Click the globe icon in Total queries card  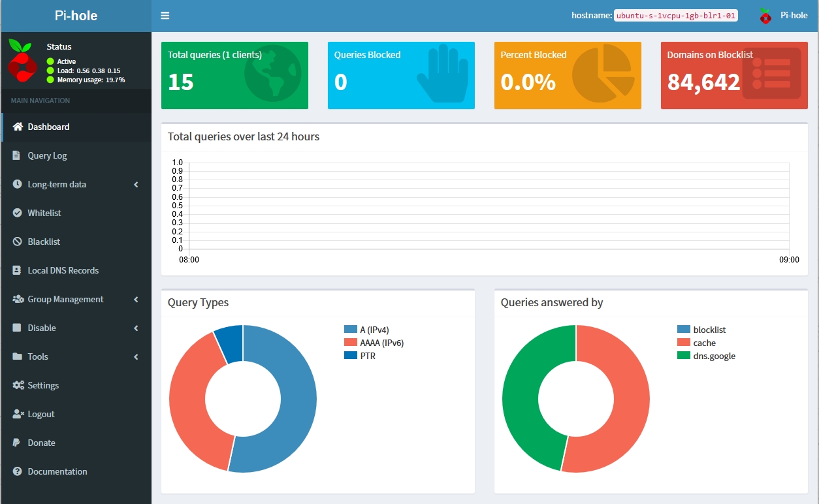click(273, 73)
